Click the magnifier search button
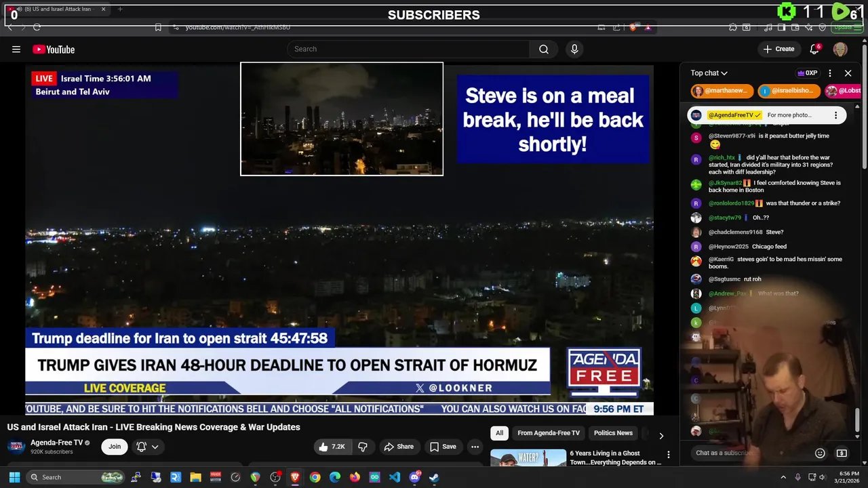The height and width of the screenshot is (488, 868). pyautogui.click(x=544, y=49)
